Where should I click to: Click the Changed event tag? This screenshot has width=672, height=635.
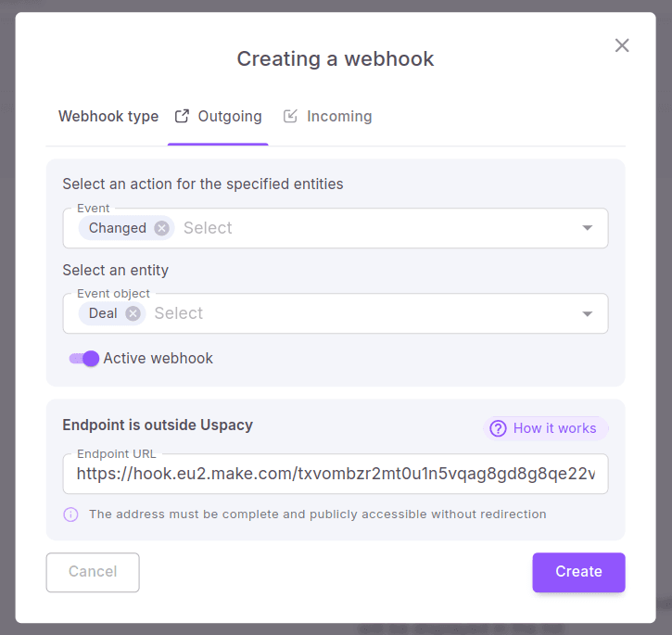pos(117,228)
